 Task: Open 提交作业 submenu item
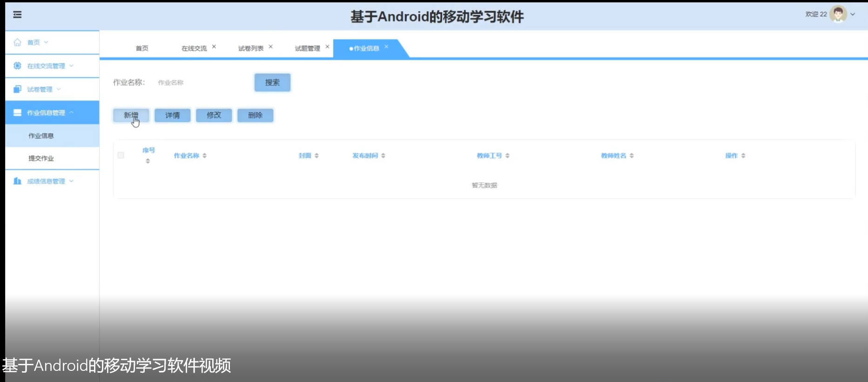point(52,158)
